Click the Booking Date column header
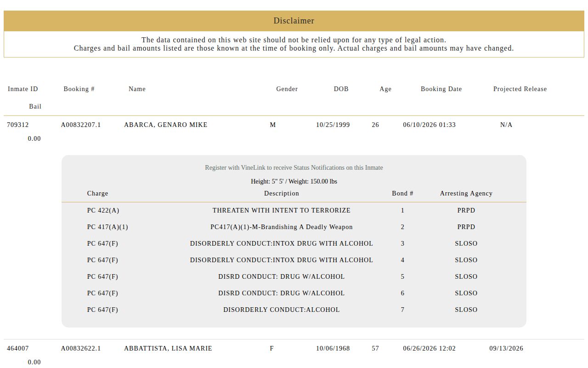588x368 pixels. (x=441, y=89)
